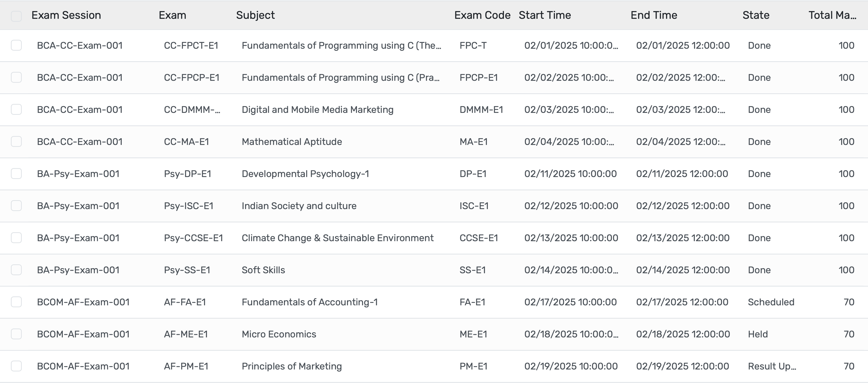Image resolution: width=868 pixels, height=383 pixels.
Task: Click the Held state of Micro Economics
Action: click(x=758, y=334)
